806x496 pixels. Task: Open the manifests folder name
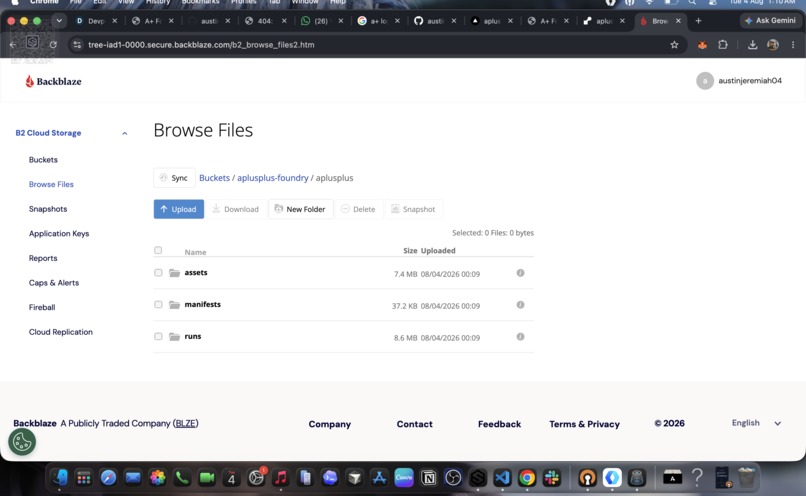[203, 304]
